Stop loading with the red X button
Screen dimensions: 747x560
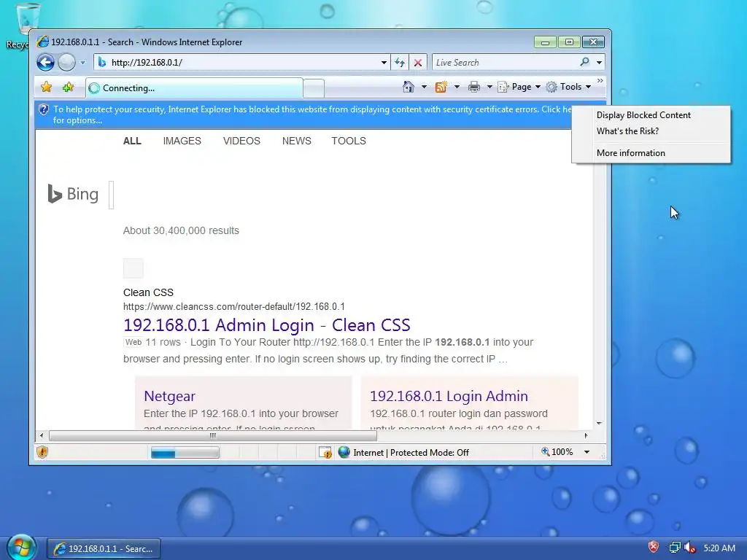coord(418,63)
